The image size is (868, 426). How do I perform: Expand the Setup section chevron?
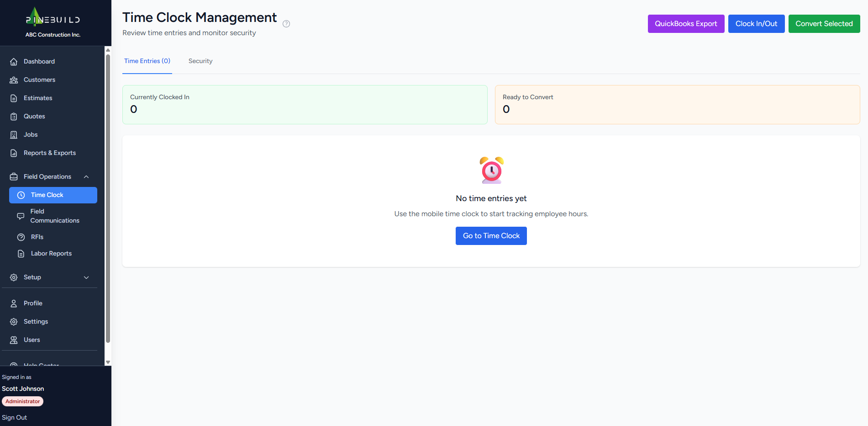(x=86, y=277)
